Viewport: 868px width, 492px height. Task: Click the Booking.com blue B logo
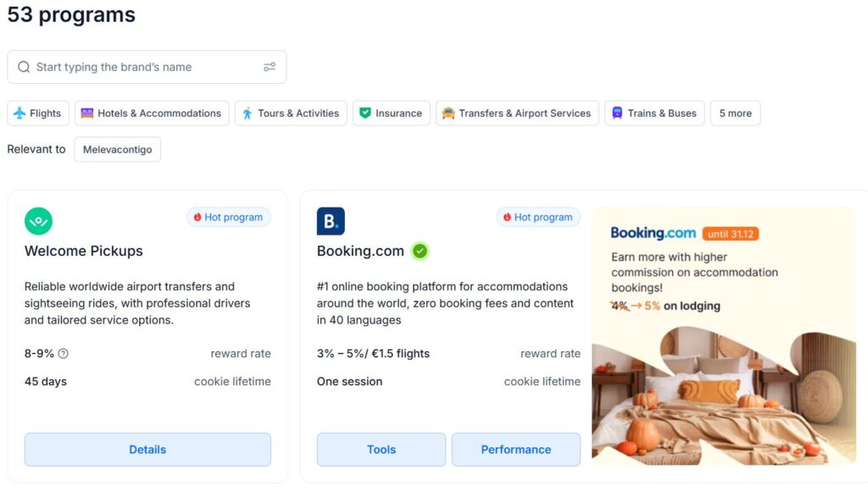pos(331,221)
